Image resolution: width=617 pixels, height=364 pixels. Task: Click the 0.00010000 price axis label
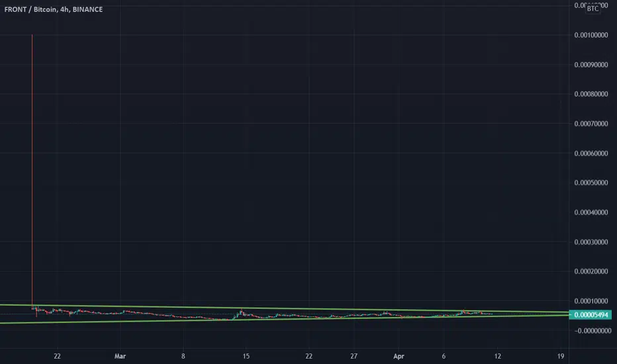coord(591,301)
